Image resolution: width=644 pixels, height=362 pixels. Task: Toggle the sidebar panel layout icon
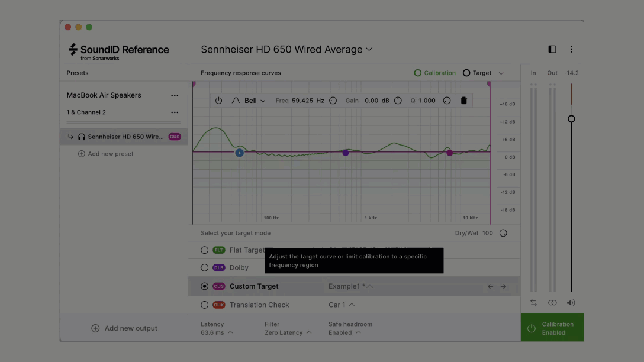pyautogui.click(x=552, y=49)
